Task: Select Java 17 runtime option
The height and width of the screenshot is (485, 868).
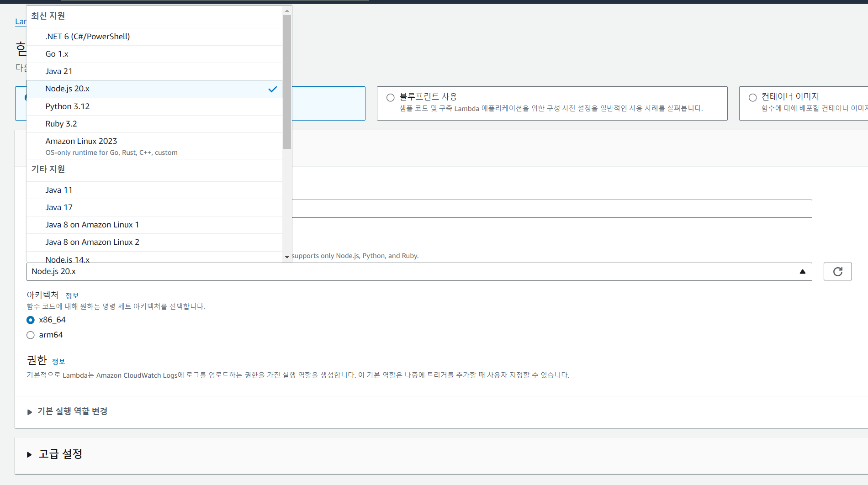Action: (x=154, y=207)
